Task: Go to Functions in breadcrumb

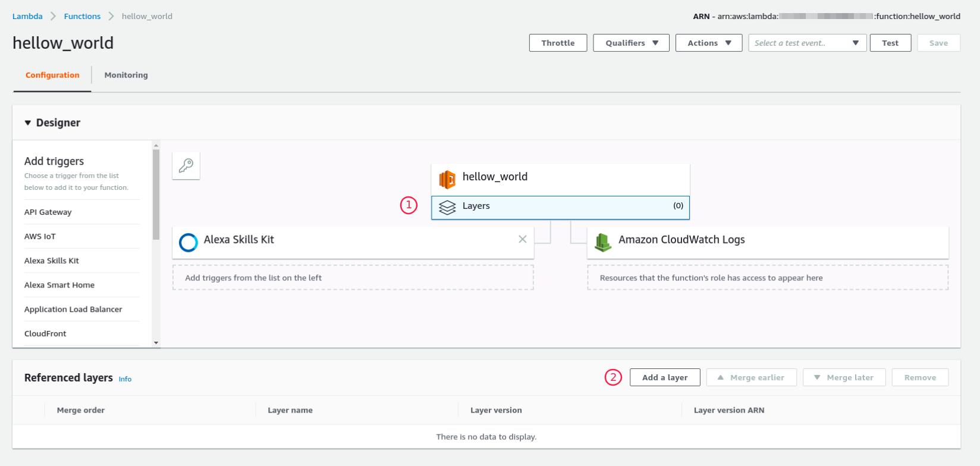Action: pyautogui.click(x=82, y=16)
